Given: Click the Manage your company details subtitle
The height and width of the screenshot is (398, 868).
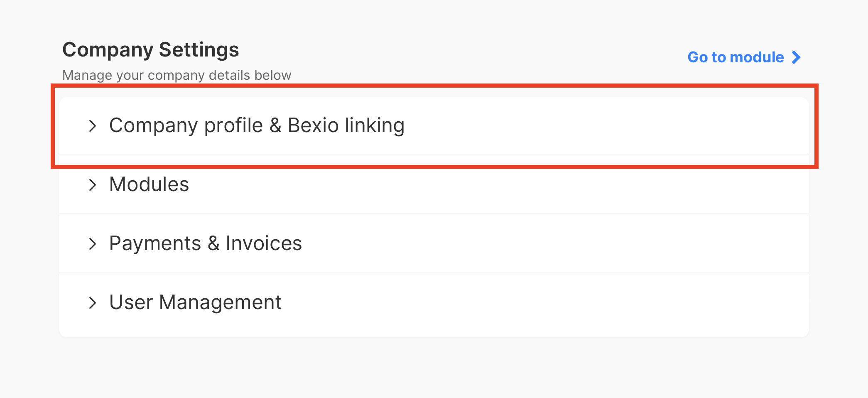Looking at the screenshot, I should coord(177,75).
